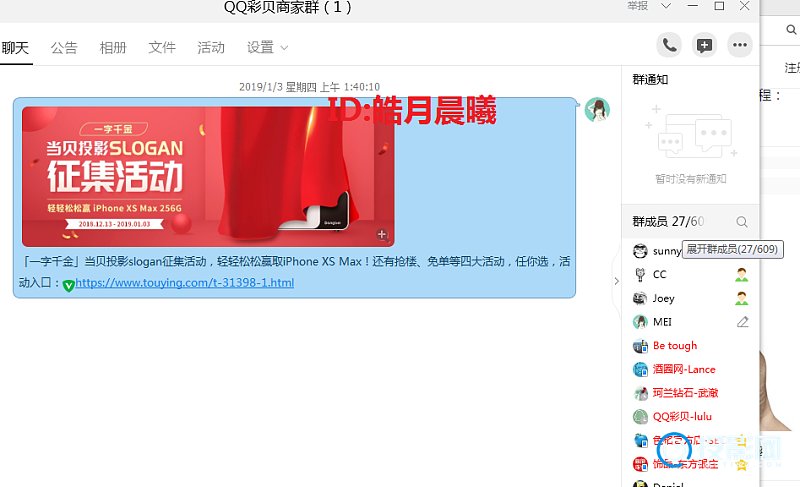Start a voice call in the group

pos(670,45)
